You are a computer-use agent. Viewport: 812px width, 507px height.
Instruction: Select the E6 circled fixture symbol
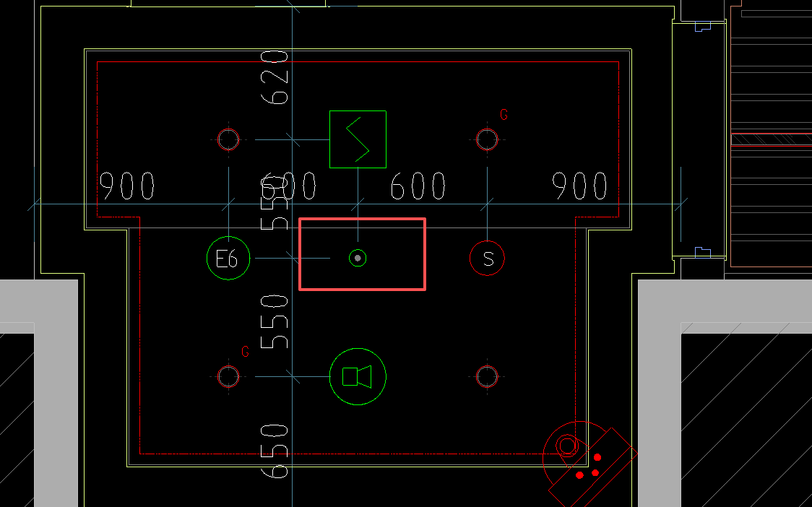click(228, 258)
